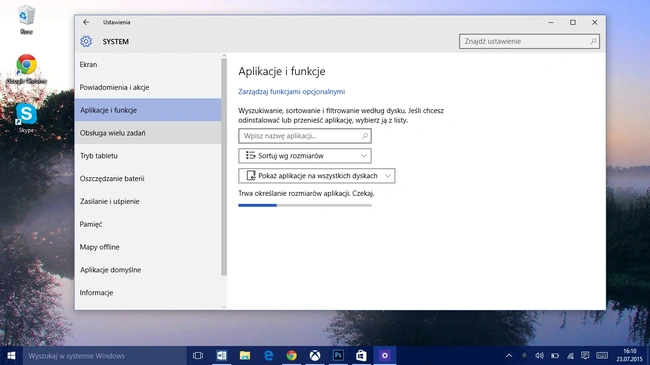Select Obsługa wielu zadań

tap(148, 133)
